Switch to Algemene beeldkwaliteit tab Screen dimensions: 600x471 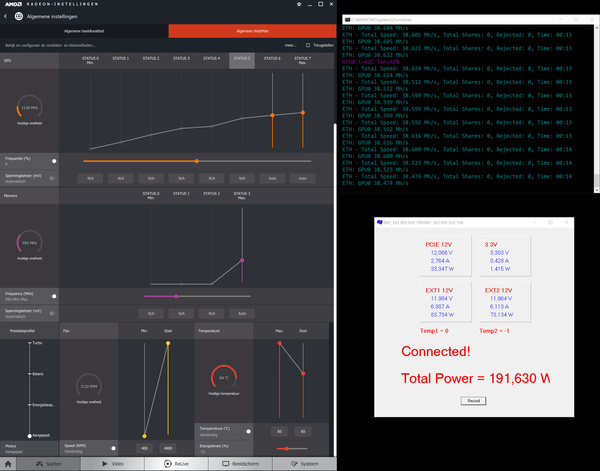pos(84,31)
